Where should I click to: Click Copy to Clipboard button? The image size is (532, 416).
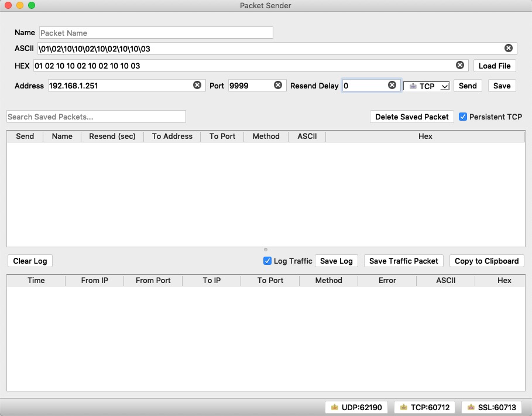486,261
